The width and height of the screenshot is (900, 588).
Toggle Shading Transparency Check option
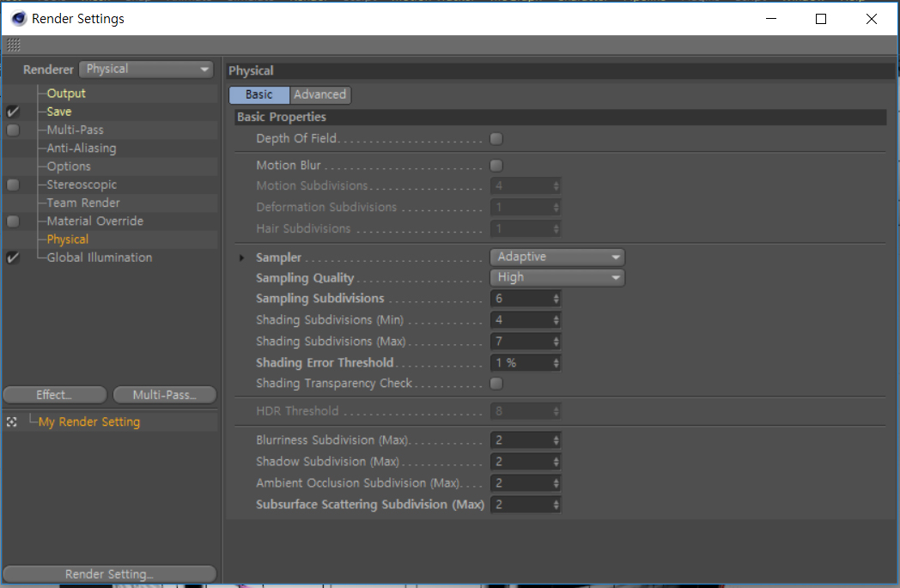[x=496, y=383]
